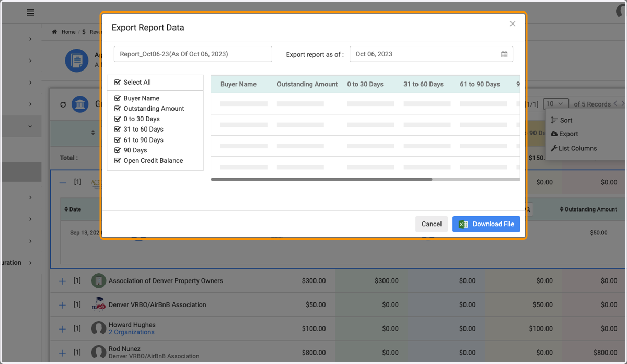Click the 'of 5 Records' pager text

click(592, 104)
